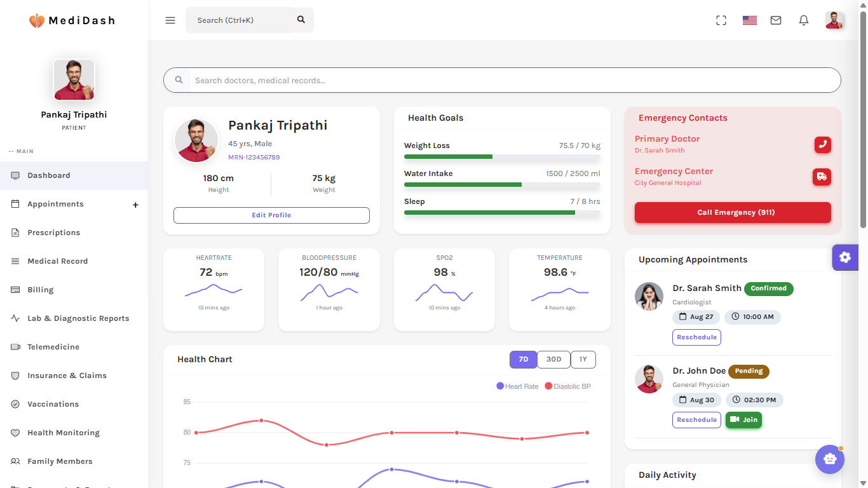This screenshot has height=488, width=868.
Task: Switch health chart to 30D
Action: point(553,360)
